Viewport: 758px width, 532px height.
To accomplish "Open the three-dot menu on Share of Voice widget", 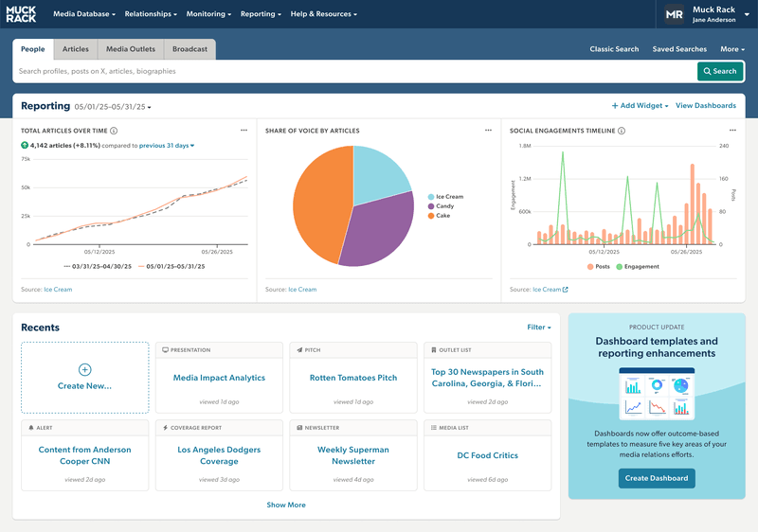I will coord(488,131).
